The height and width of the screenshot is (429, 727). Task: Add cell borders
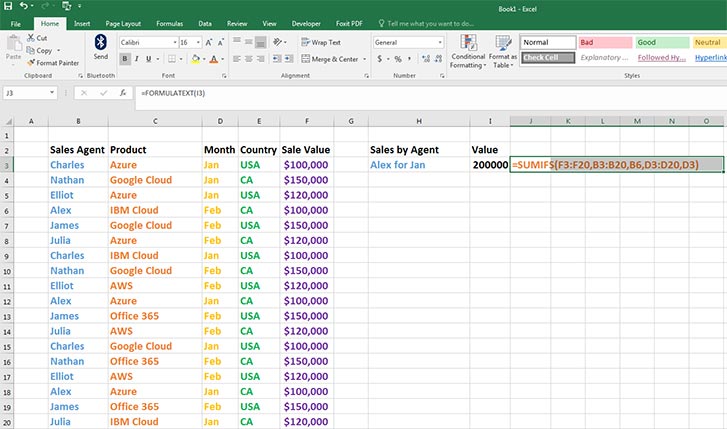tap(172, 59)
